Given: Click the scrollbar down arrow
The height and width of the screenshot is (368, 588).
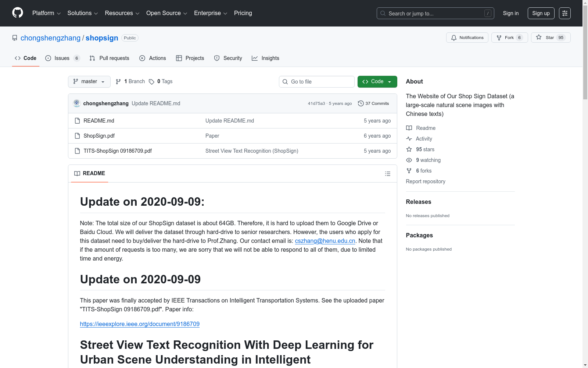Looking at the screenshot, I should [x=585, y=365].
